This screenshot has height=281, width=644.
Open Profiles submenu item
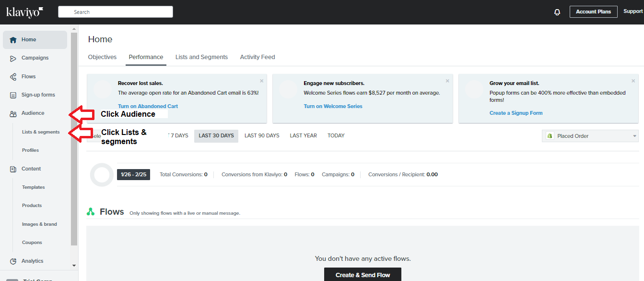pos(30,150)
